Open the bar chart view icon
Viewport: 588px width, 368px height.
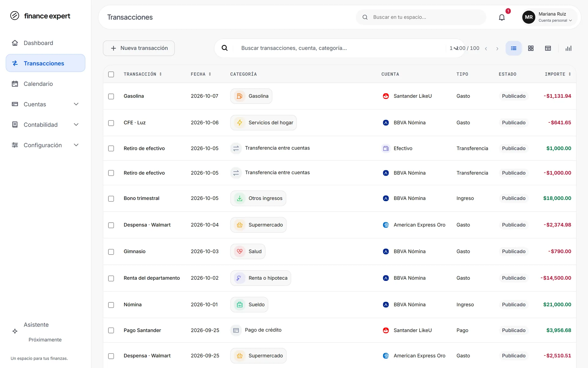(x=568, y=48)
